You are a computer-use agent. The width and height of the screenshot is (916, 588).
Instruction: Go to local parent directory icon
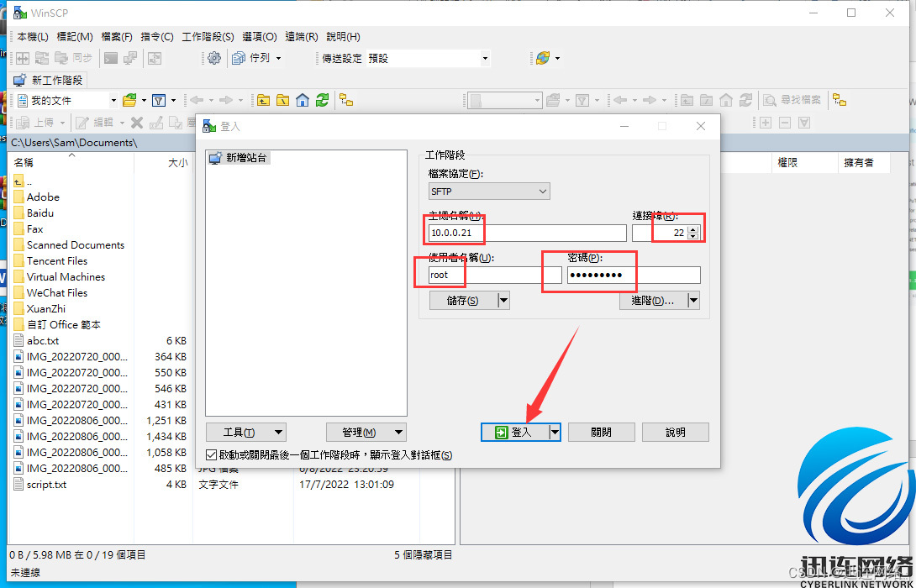[264, 101]
